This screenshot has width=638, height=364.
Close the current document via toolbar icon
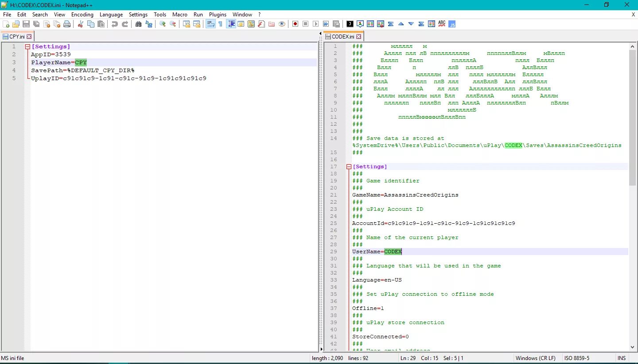click(x=47, y=24)
